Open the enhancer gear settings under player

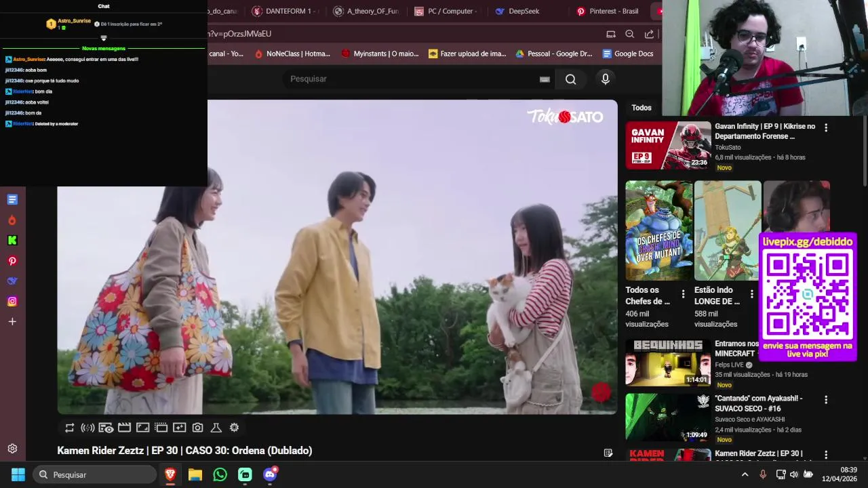coord(234,428)
